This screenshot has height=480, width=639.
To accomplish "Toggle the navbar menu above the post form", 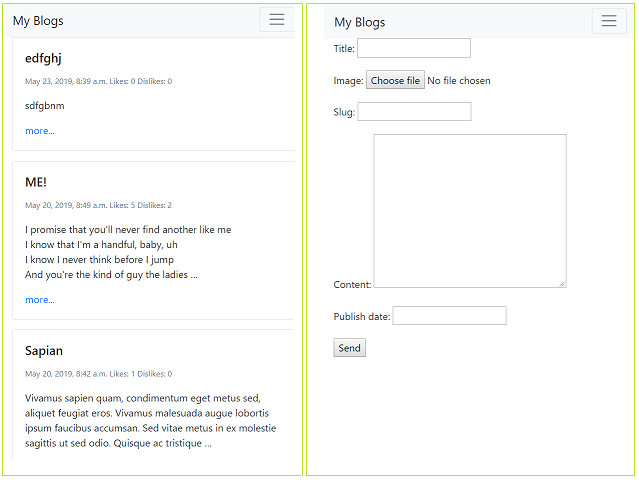I will [x=609, y=21].
